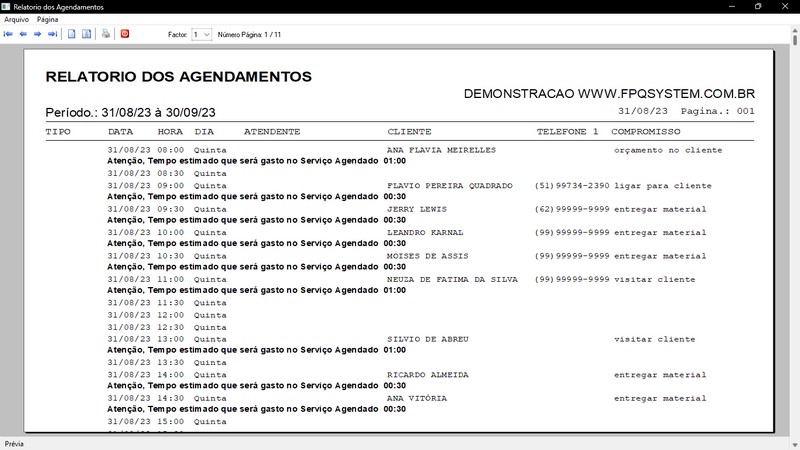This screenshot has height=450, width=800.
Task: Click the DATA column header
Action: click(x=120, y=132)
